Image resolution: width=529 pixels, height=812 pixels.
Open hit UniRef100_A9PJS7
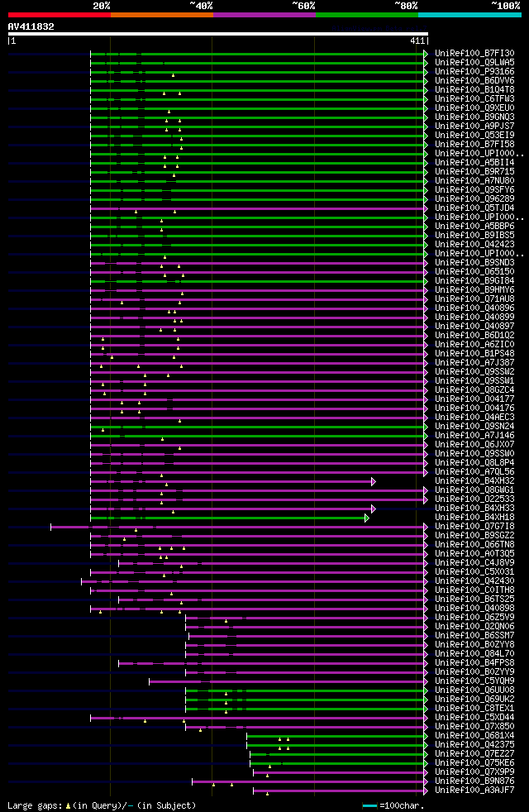[474, 127]
